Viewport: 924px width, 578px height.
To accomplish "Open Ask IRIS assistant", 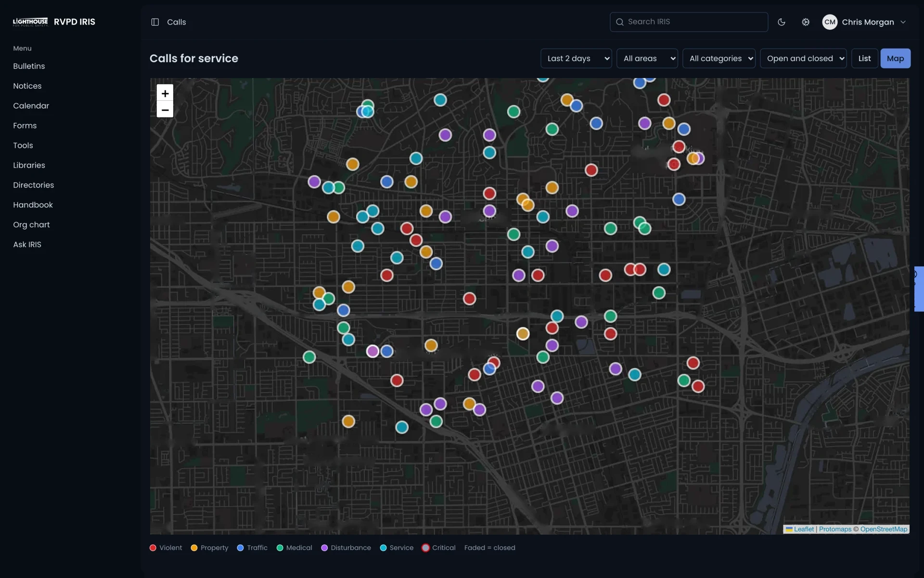I will click(27, 244).
